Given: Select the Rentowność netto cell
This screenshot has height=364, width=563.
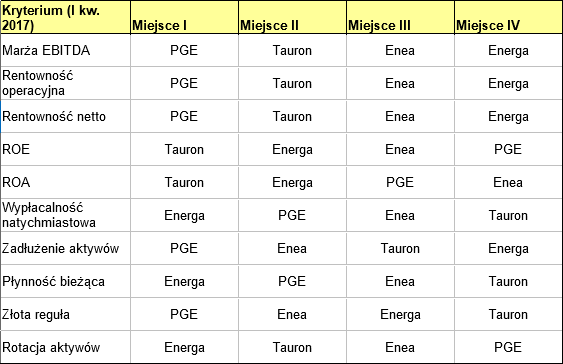Looking at the screenshot, I should point(65,116).
